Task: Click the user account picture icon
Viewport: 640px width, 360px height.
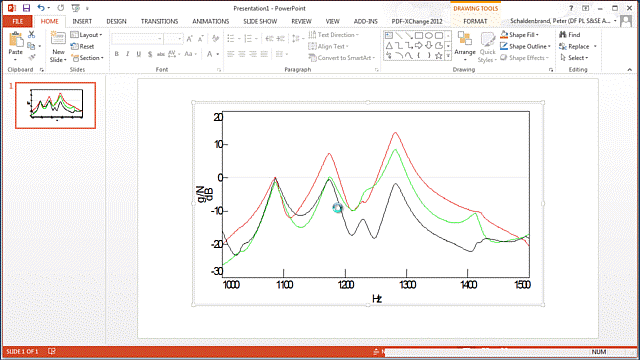Action: (x=626, y=21)
